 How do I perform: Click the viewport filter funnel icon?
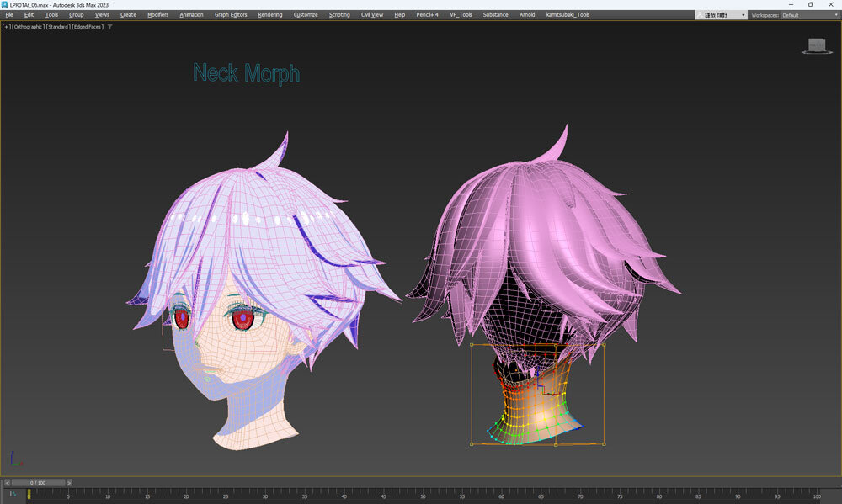(110, 27)
